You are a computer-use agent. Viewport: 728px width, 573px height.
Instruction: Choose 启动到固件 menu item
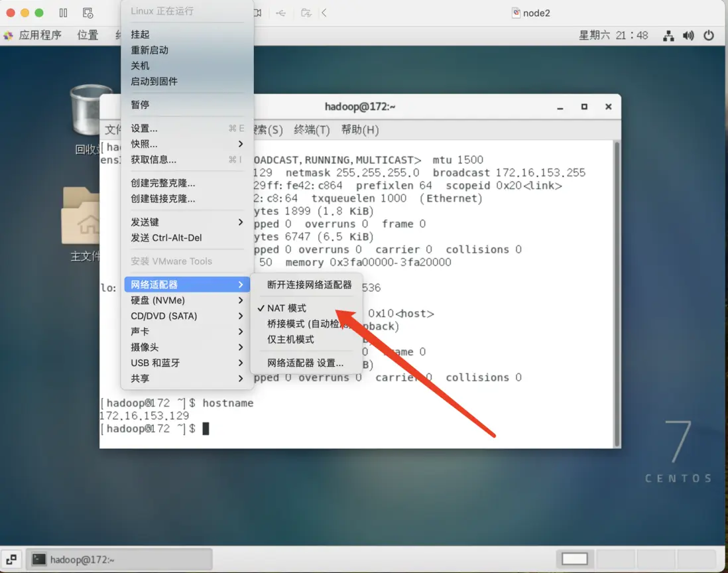pyautogui.click(x=187, y=82)
